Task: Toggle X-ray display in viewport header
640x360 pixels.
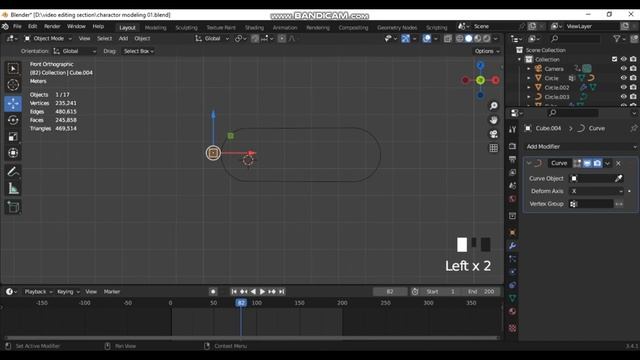Action: pos(448,38)
